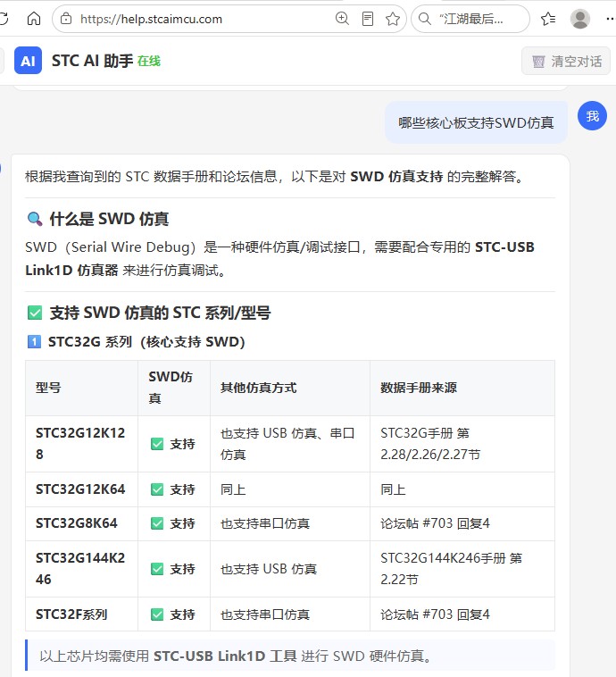Click the SWD仿真 column header

tap(174, 388)
